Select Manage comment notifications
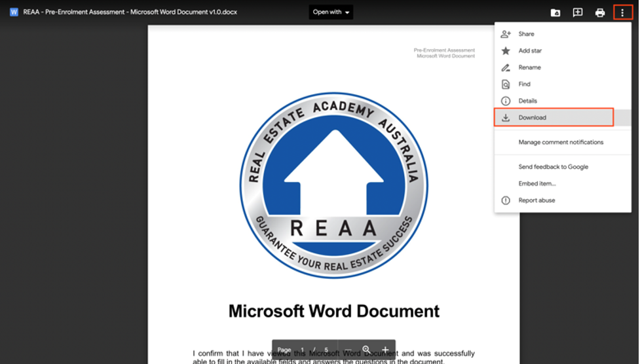 (x=563, y=142)
